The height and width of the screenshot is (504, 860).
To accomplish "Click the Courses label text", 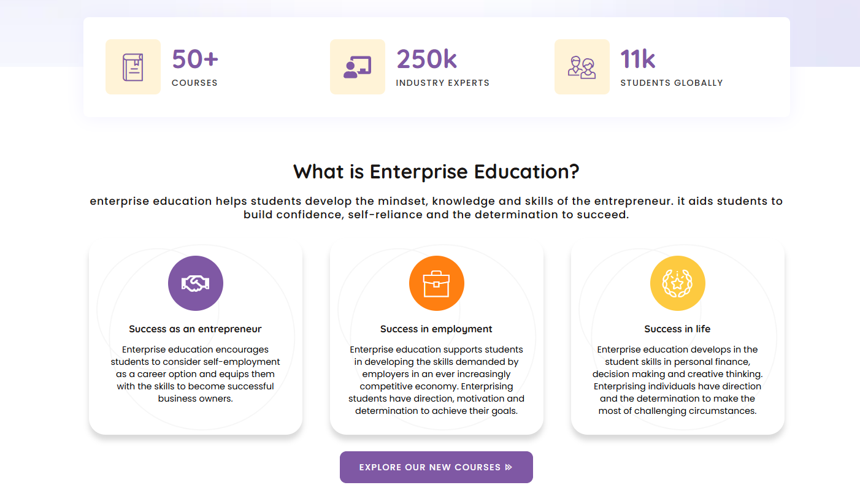I will coord(194,83).
